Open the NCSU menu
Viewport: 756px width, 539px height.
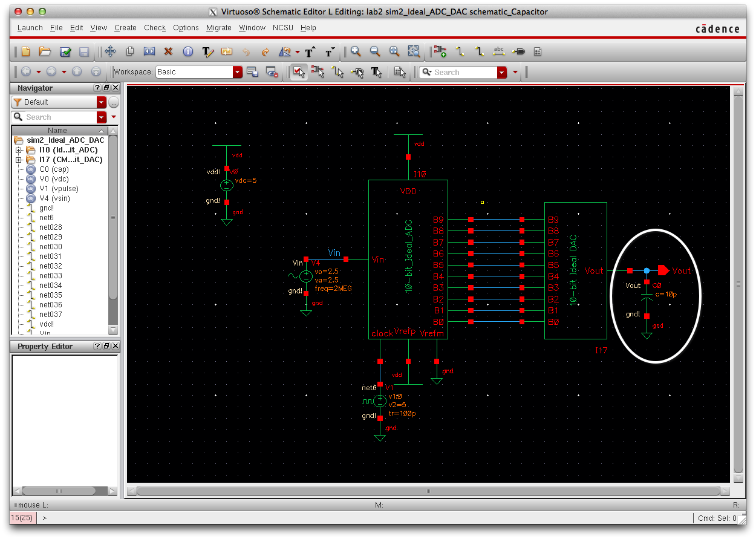point(283,28)
